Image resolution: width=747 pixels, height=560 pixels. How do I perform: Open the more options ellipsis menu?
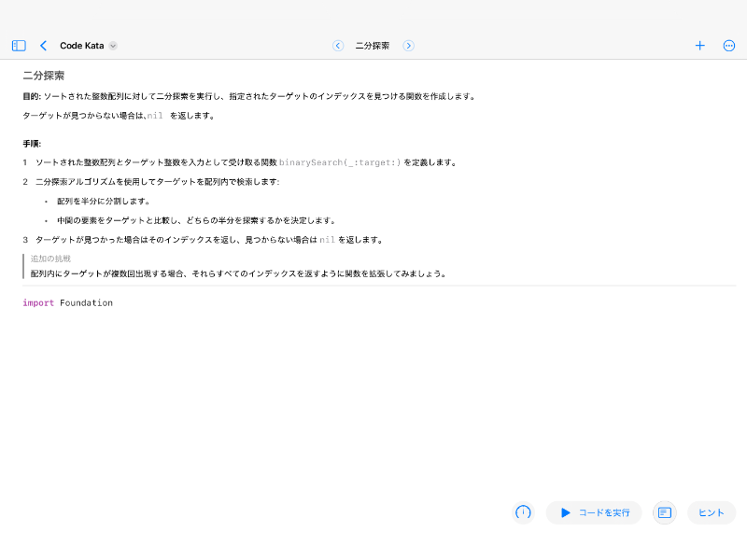729,45
